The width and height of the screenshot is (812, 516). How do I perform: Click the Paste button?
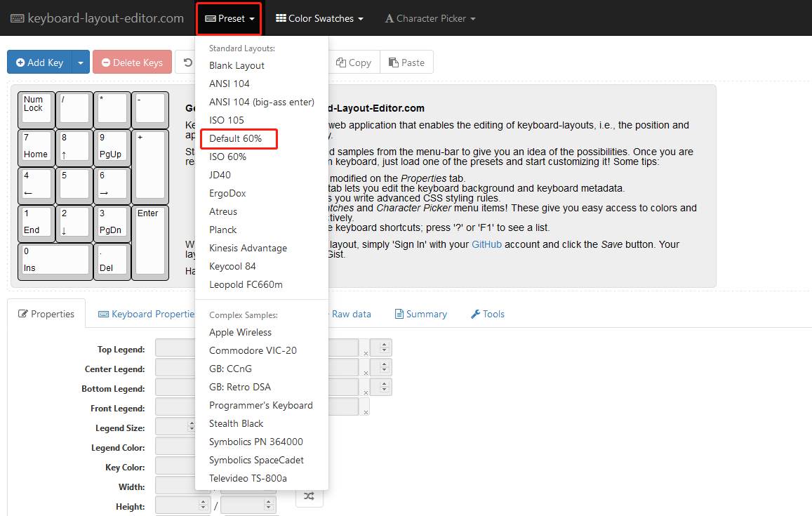click(x=406, y=62)
